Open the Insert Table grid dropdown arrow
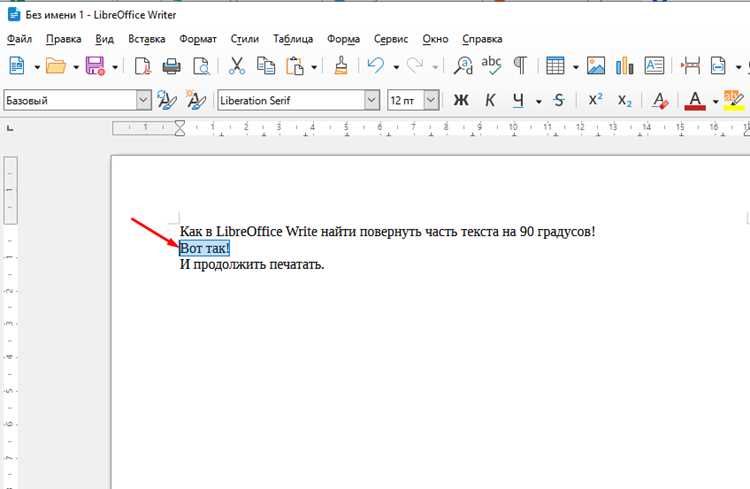 575,67
